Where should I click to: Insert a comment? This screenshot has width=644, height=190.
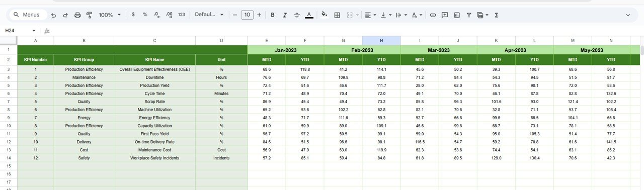coord(445,15)
